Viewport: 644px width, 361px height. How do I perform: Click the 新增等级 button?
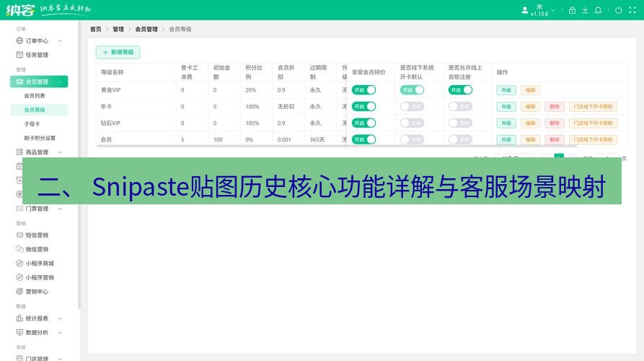(118, 52)
